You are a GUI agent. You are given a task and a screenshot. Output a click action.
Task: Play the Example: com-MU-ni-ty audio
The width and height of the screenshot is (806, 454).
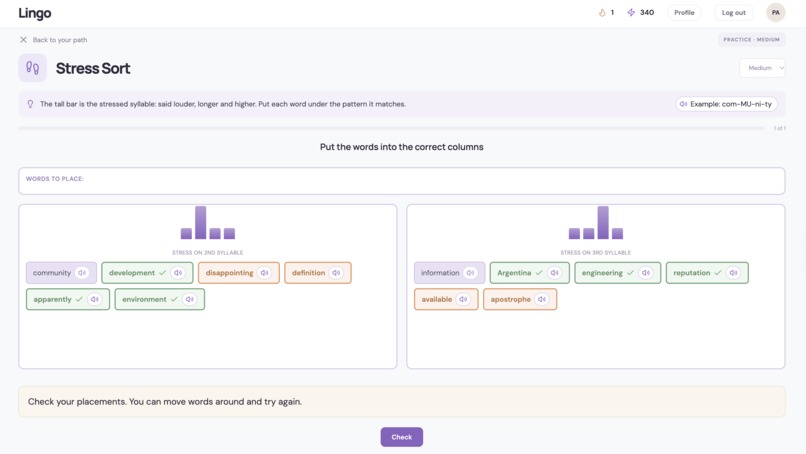point(726,104)
